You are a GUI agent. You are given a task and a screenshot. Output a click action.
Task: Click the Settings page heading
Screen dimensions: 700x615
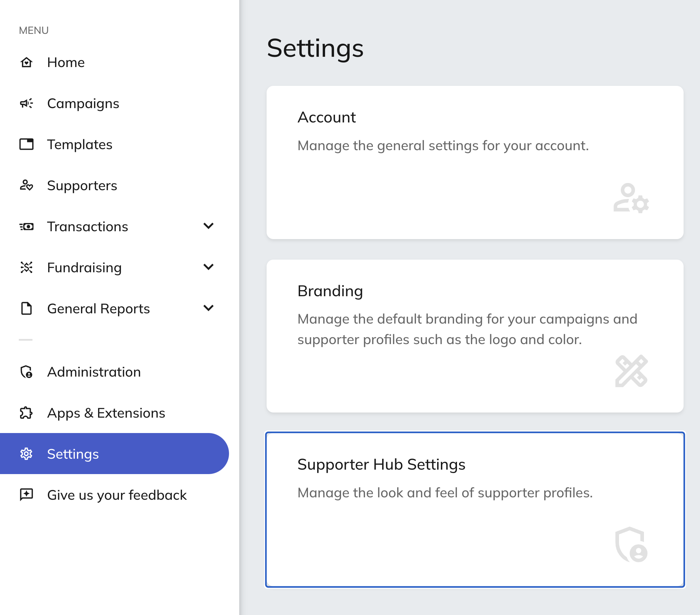pyautogui.click(x=315, y=48)
